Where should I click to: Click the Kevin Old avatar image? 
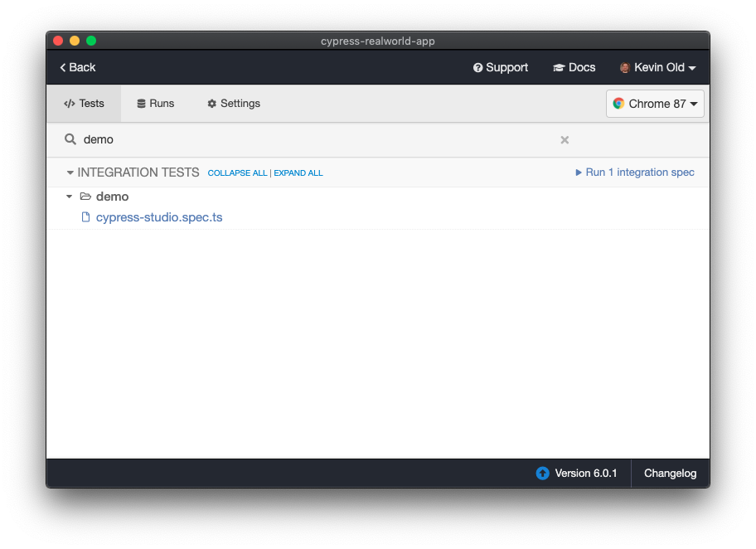(625, 68)
